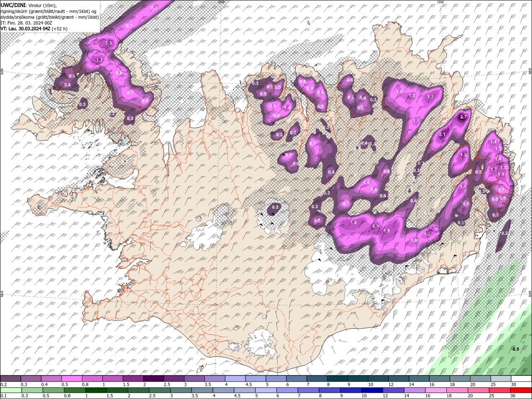Click the 'IT: Fim. 28. 03. 2024 00Z' line
The height and width of the screenshot is (399, 532).
26,22
